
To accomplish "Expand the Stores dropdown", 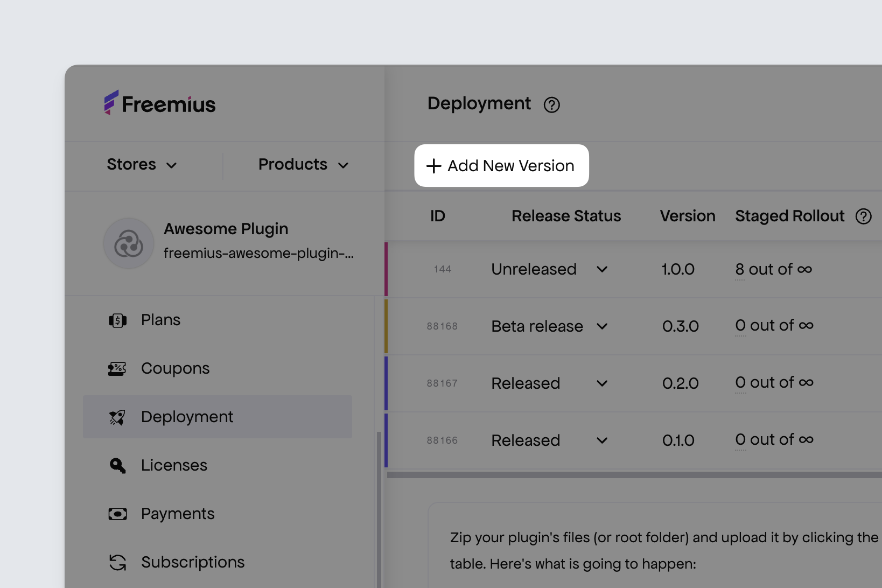I will (142, 165).
